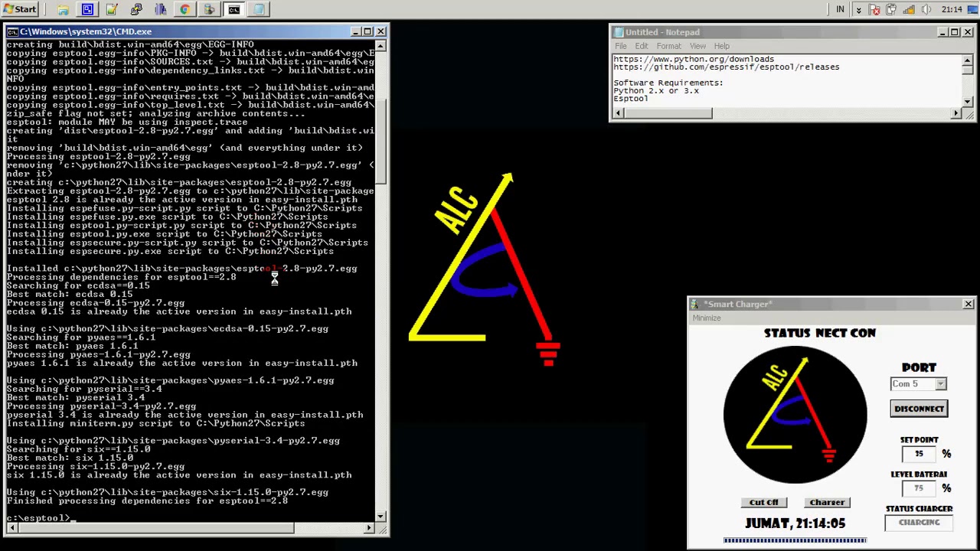Maximize the Notepad window

click(x=955, y=32)
